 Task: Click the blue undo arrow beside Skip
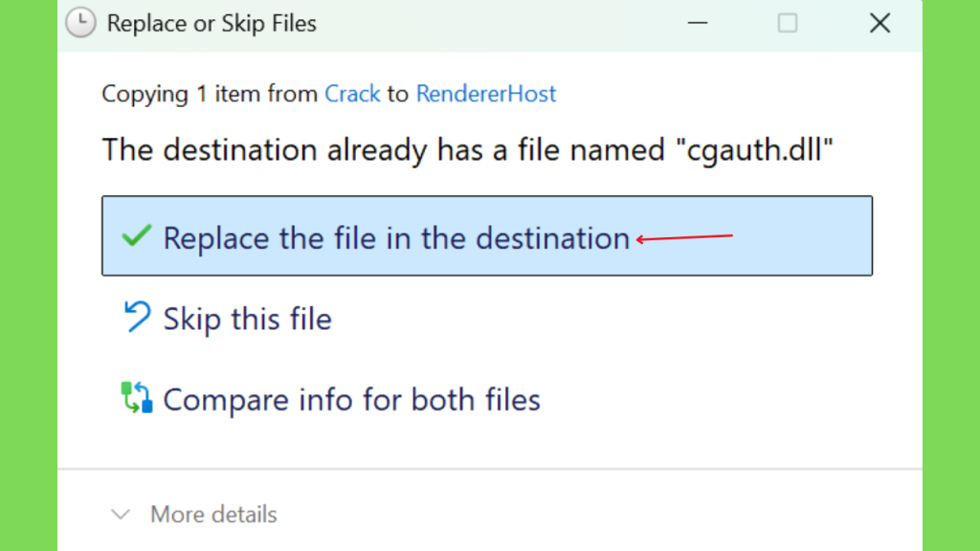(137, 317)
